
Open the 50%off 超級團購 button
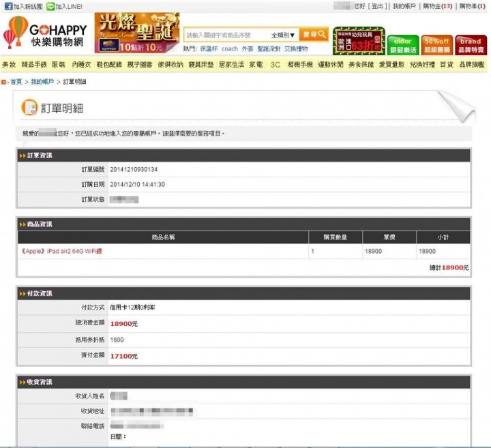click(x=437, y=45)
